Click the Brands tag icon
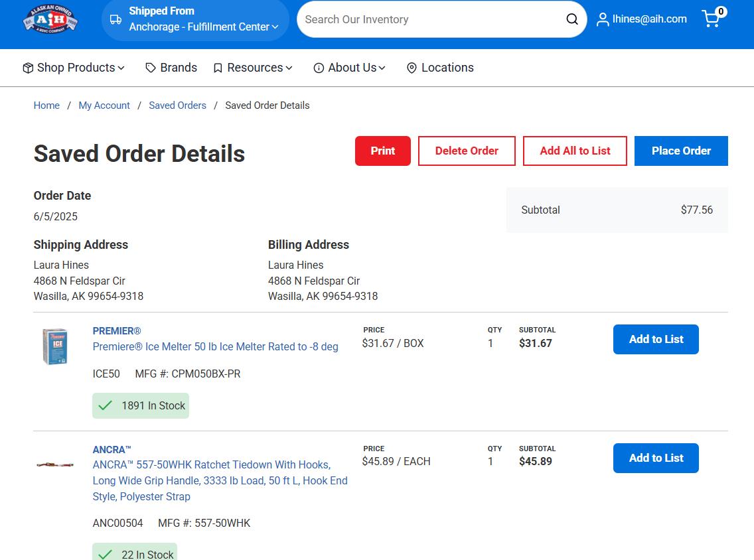The height and width of the screenshot is (560, 754). (x=151, y=68)
